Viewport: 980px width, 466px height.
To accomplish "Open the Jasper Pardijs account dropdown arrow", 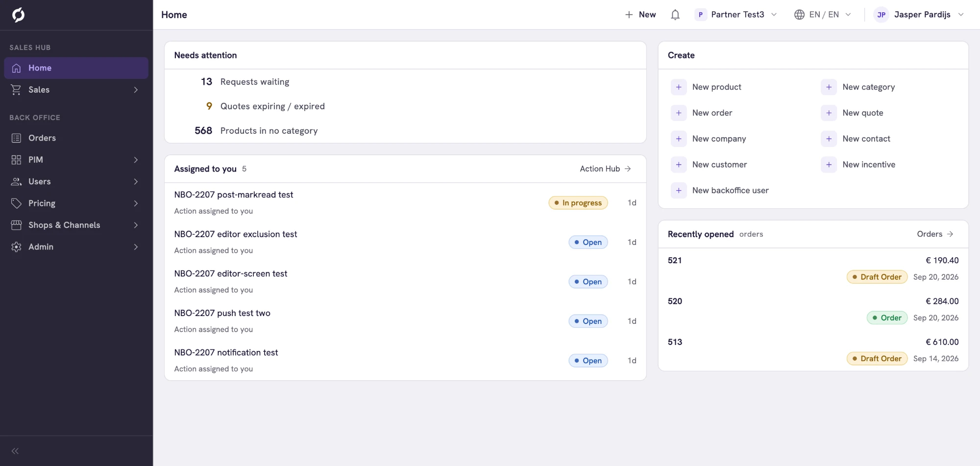I will click(x=961, y=15).
